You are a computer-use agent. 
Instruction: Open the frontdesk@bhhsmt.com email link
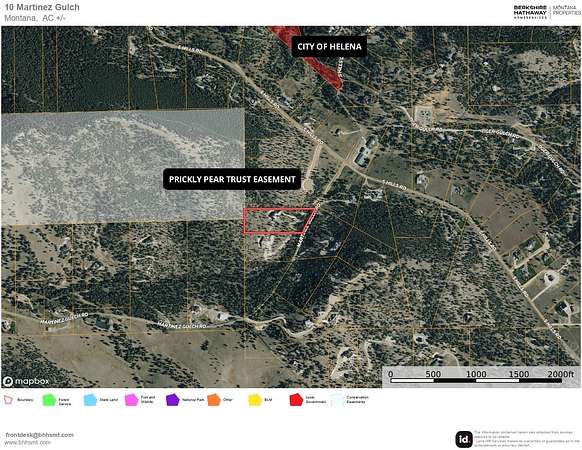[x=39, y=435]
